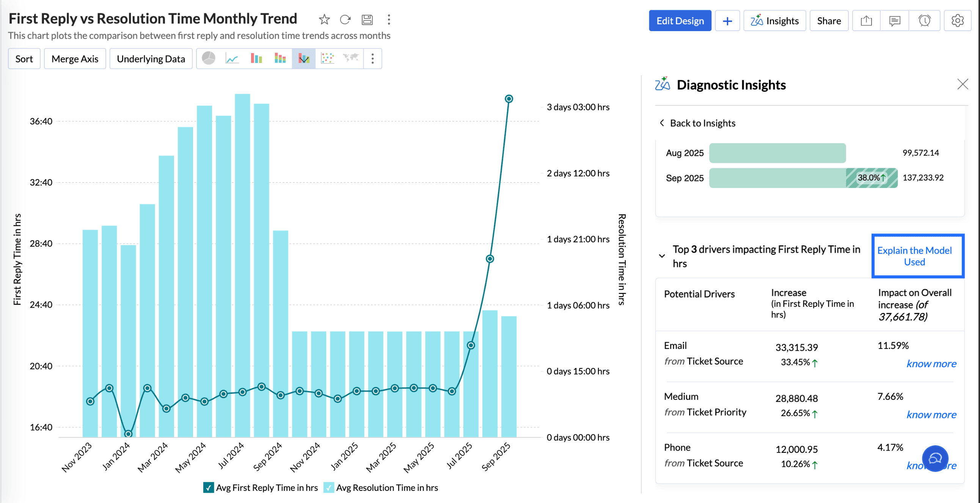Select the bar chart type icon
Image resolution: width=980 pixels, height=503 pixels.
(256, 58)
